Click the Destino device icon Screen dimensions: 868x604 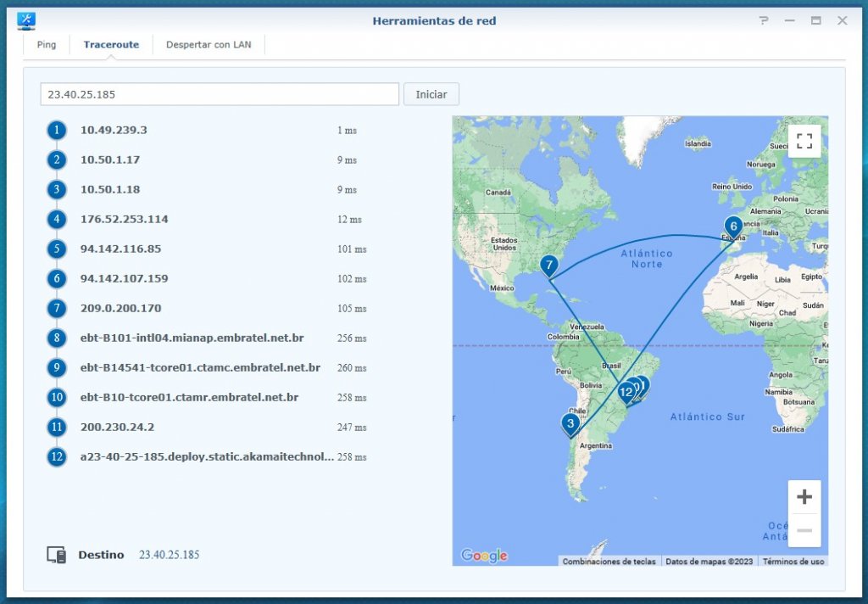[x=57, y=555]
